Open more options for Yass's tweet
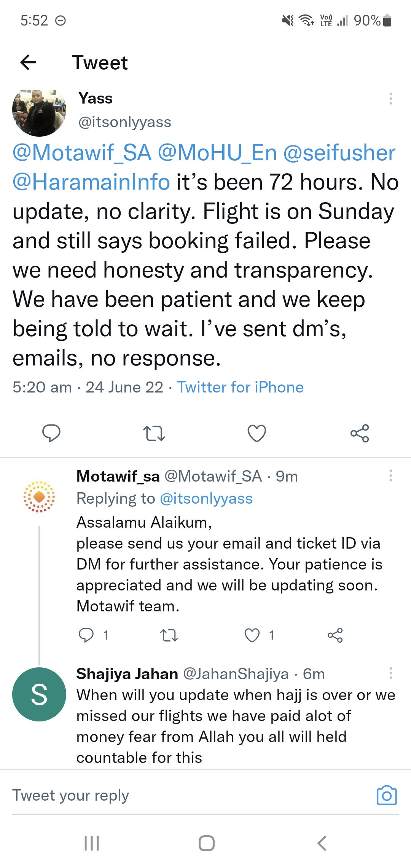The image size is (411, 868). pos(390,99)
